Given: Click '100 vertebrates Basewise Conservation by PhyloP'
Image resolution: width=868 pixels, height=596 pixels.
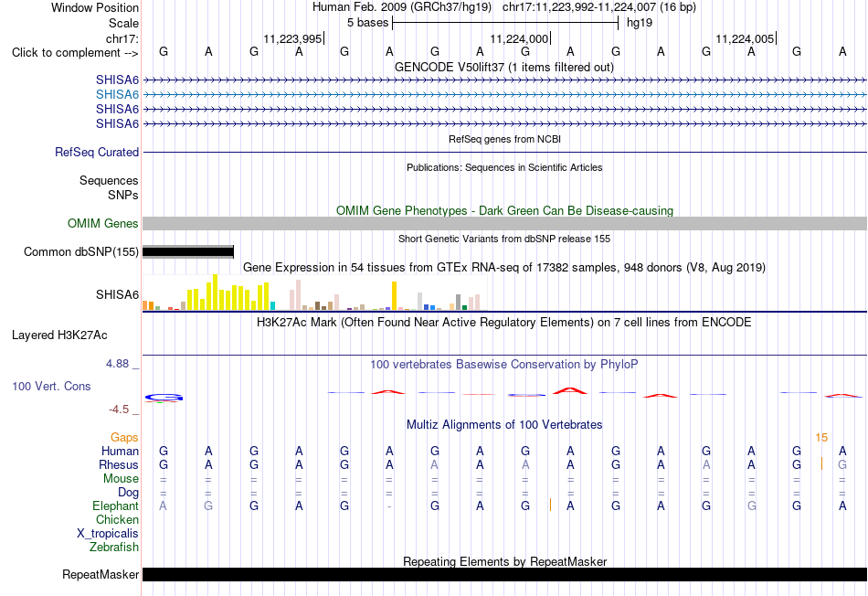Looking at the screenshot, I should pyautogui.click(x=504, y=365).
